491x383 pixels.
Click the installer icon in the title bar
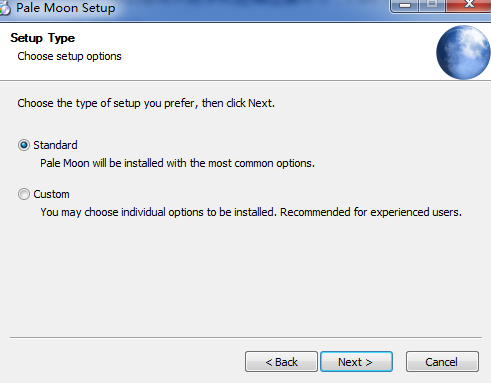pyautogui.click(x=4, y=8)
